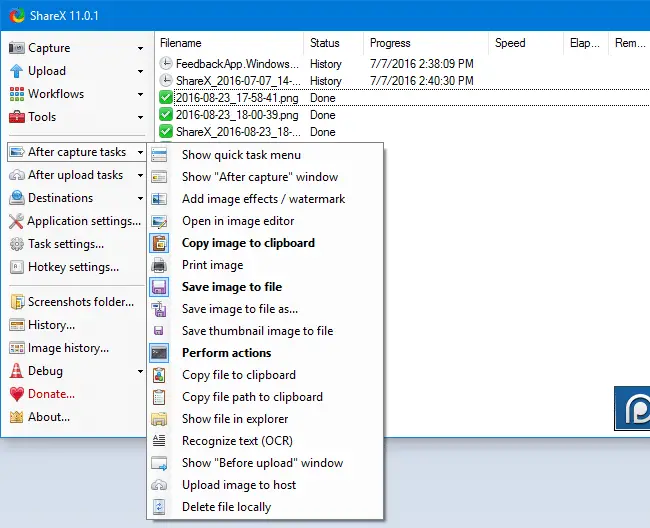Click the Patreon banner at window edge
The width and height of the screenshot is (650, 528).
[632, 409]
